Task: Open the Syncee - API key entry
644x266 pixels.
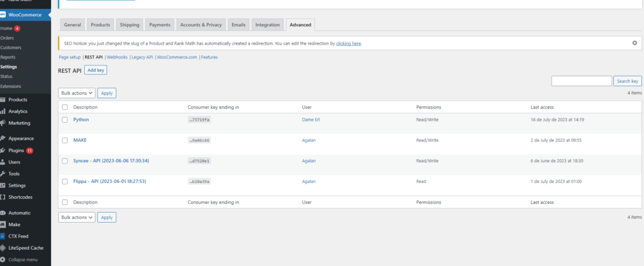Action: tap(111, 160)
